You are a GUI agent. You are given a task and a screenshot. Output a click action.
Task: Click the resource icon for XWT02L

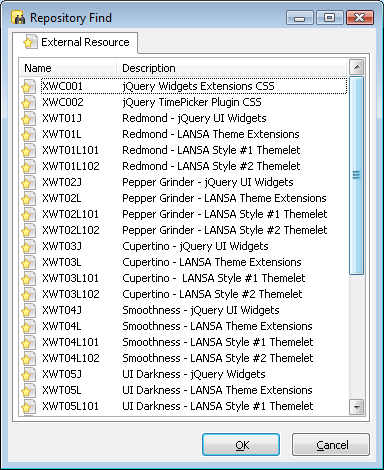point(28,198)
